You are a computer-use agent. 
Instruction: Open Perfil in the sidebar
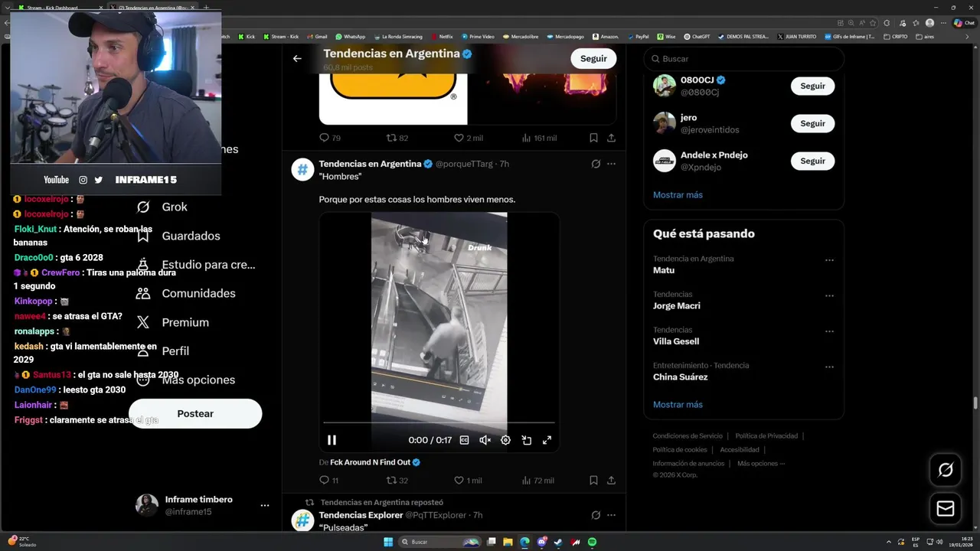tap(164, 350)
